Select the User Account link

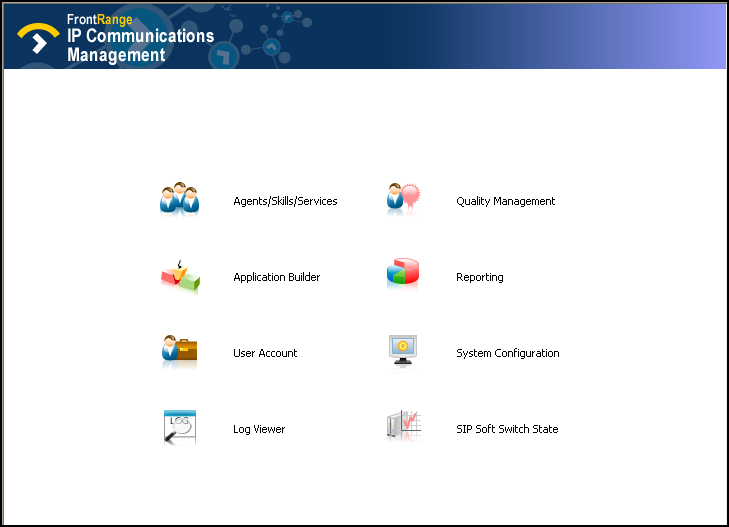[265, 353]
